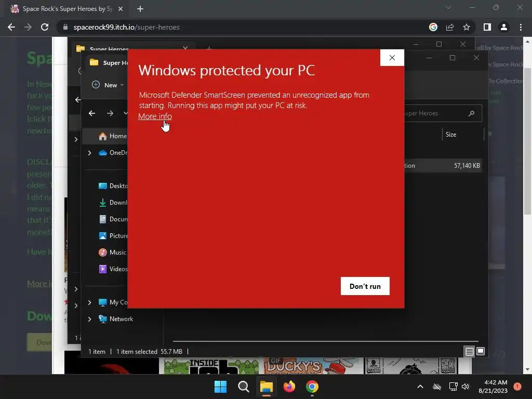The image size is (532, 399).
Task: Open Pictures folder in sidebar
Action: 113,236
